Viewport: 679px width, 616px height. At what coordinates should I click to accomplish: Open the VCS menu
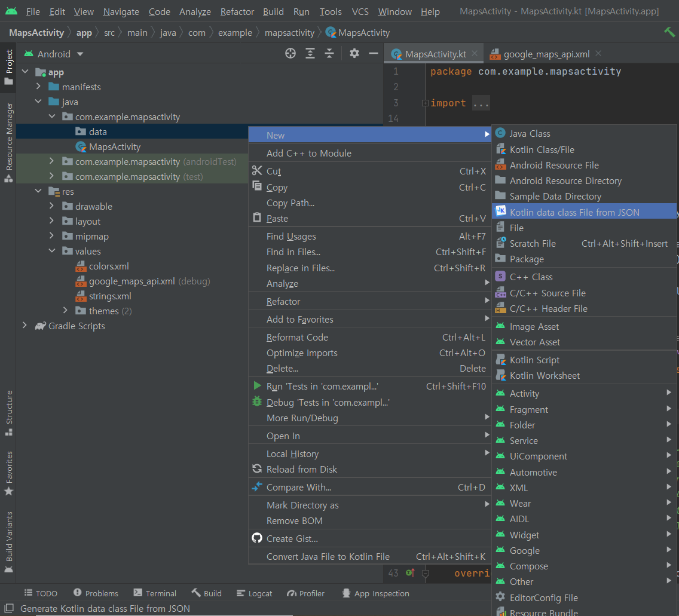click(x=360, y=12)
